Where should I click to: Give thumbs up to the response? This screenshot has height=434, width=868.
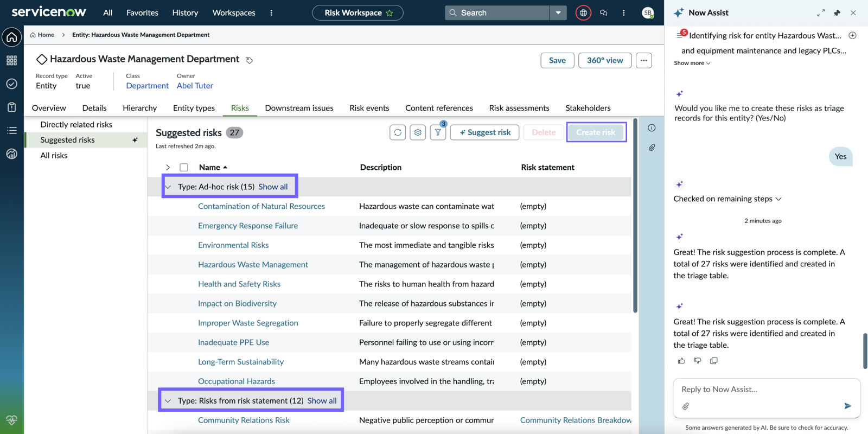681,361
